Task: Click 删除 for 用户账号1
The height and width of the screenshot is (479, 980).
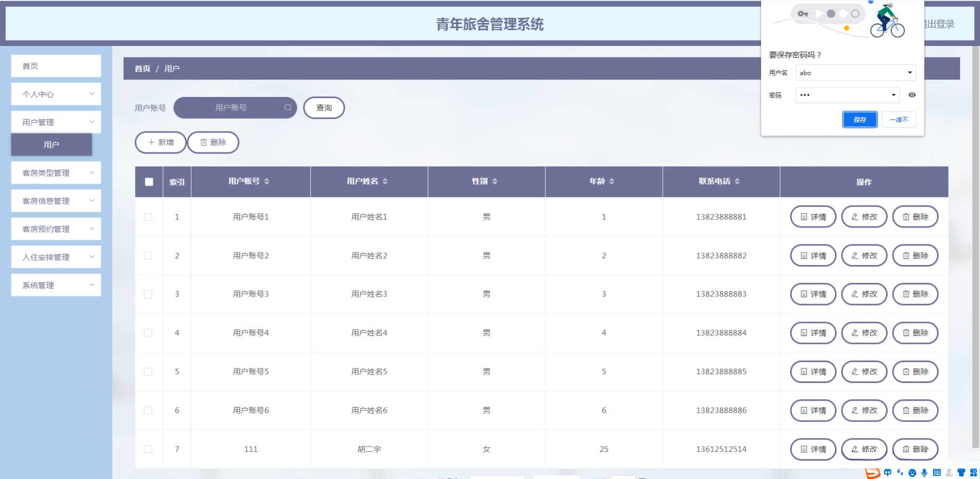Action: [915, 217]
